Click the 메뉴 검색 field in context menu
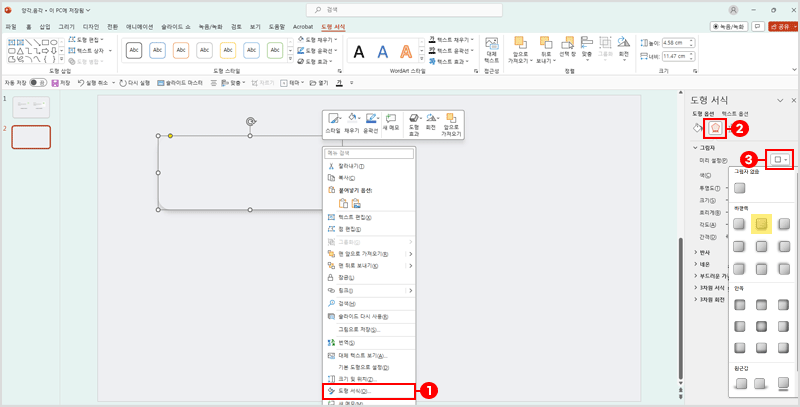The width and height of the screenshot is (800, 407). click(x=368, y=153)
